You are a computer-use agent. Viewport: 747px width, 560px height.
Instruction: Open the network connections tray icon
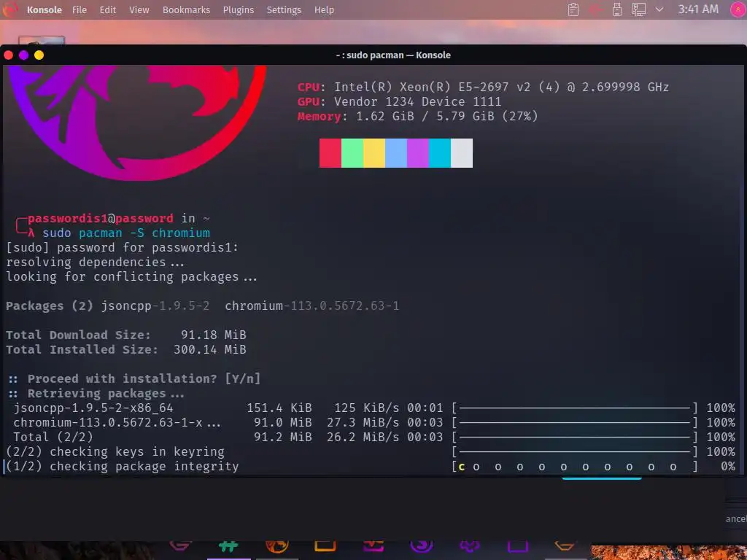pos(639,9)
